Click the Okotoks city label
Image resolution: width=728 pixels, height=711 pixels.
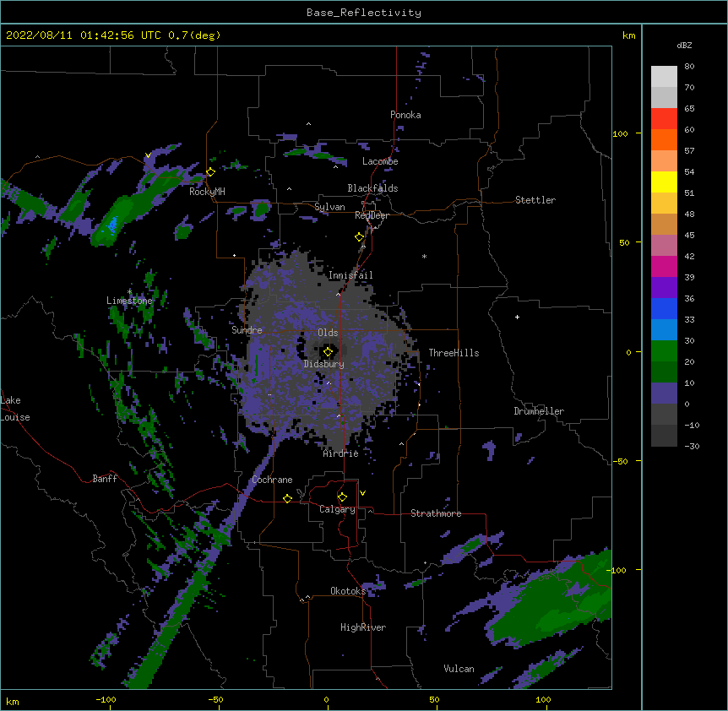pyautogui.click(x=348, y=591)
